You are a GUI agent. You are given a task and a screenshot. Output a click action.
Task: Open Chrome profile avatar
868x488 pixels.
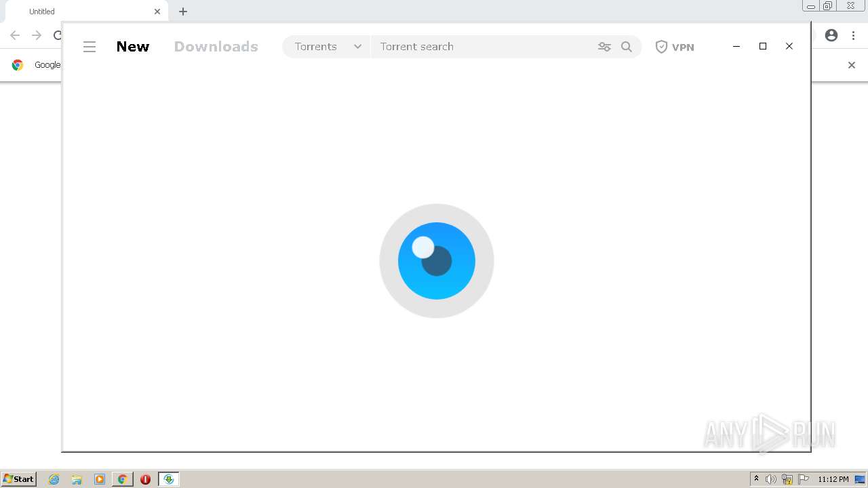(831, 35)
